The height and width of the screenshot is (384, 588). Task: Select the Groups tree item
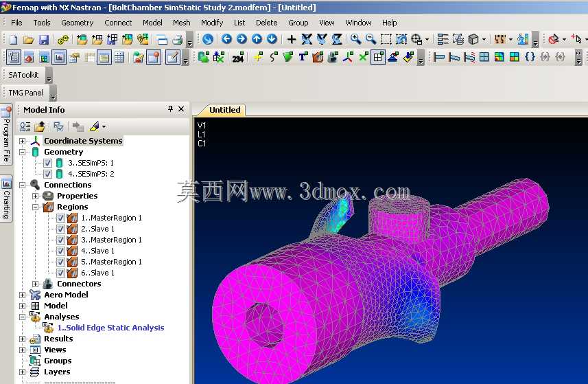[x=58, y=361]
